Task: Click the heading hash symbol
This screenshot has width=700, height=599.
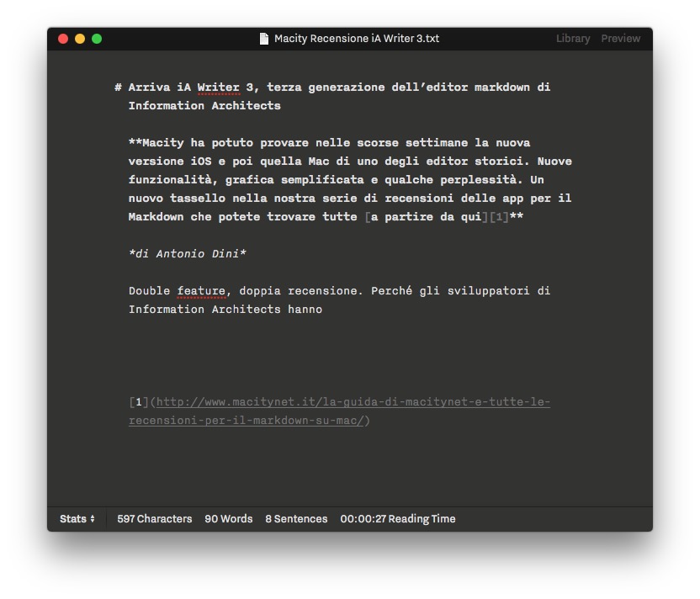Action: 118,87
